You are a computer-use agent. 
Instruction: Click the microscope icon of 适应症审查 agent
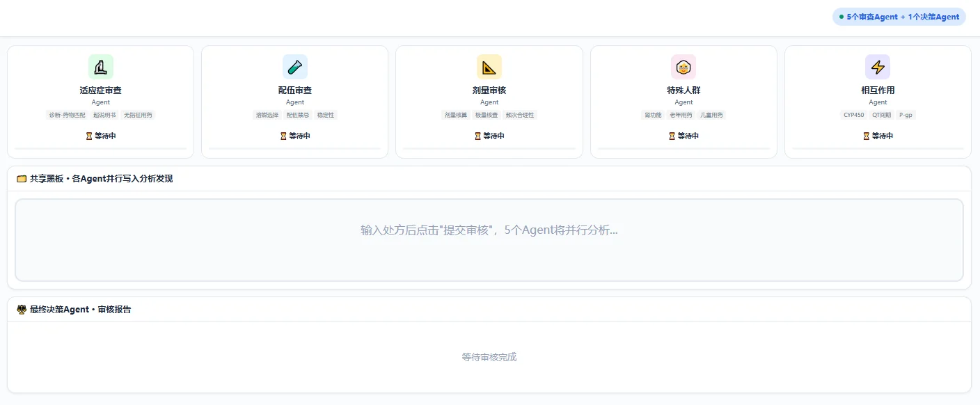101,67
